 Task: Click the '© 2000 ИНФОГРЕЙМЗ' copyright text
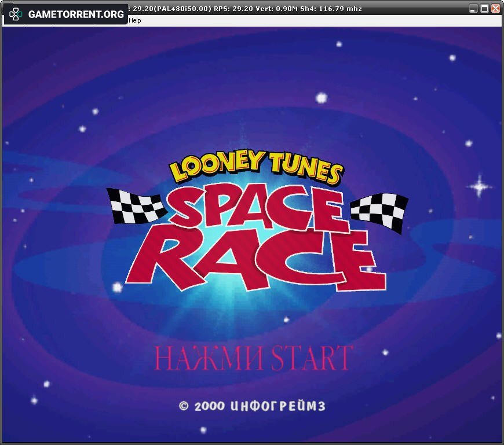point(253,406)
